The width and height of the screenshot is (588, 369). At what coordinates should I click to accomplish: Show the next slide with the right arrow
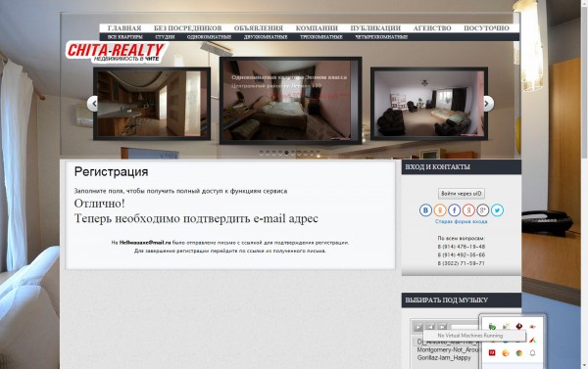487,104
